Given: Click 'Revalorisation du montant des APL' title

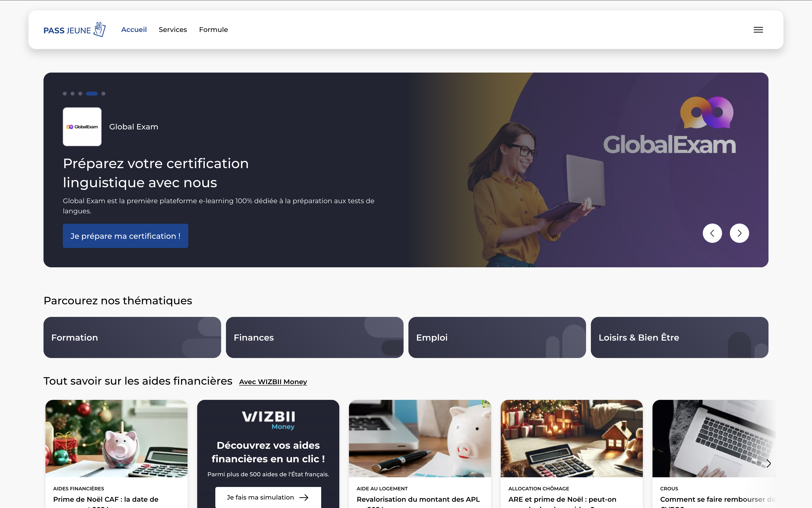Looking at the screenshot, I should pyautogui.click(x=418, y=499).
